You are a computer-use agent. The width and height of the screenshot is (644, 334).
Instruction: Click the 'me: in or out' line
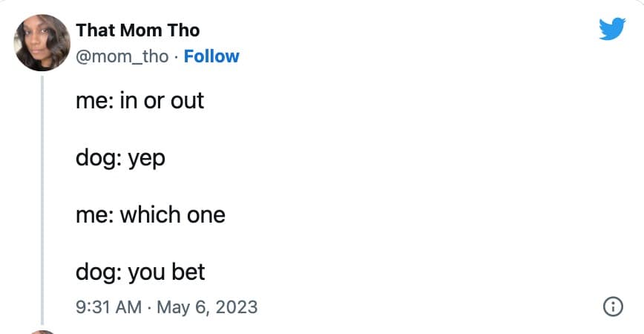click(x=139, y=100)
